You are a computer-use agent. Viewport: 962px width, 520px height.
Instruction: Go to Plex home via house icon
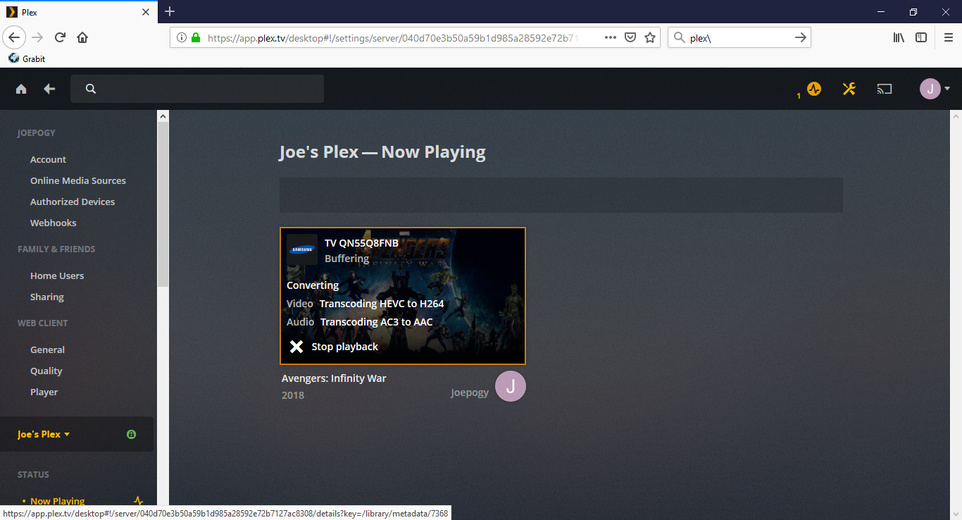click(21, 89)
